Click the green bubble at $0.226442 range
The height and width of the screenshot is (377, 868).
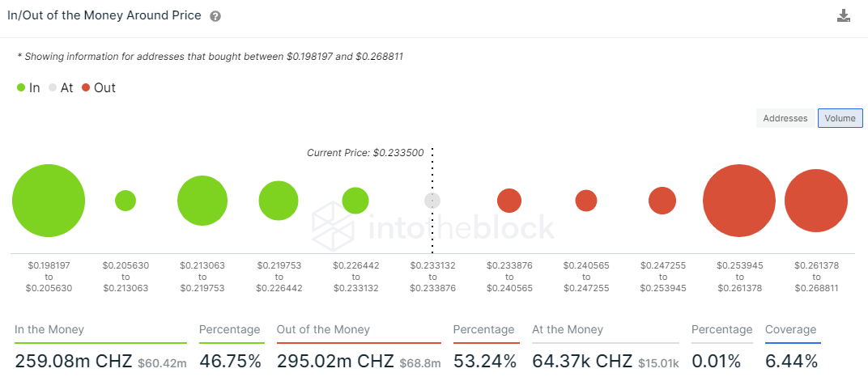(x=355, y=201)
